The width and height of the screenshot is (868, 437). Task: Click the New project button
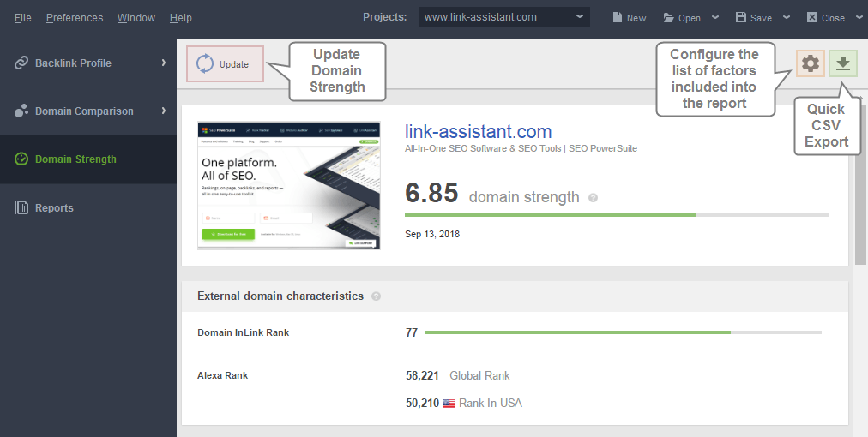(630, 18)
